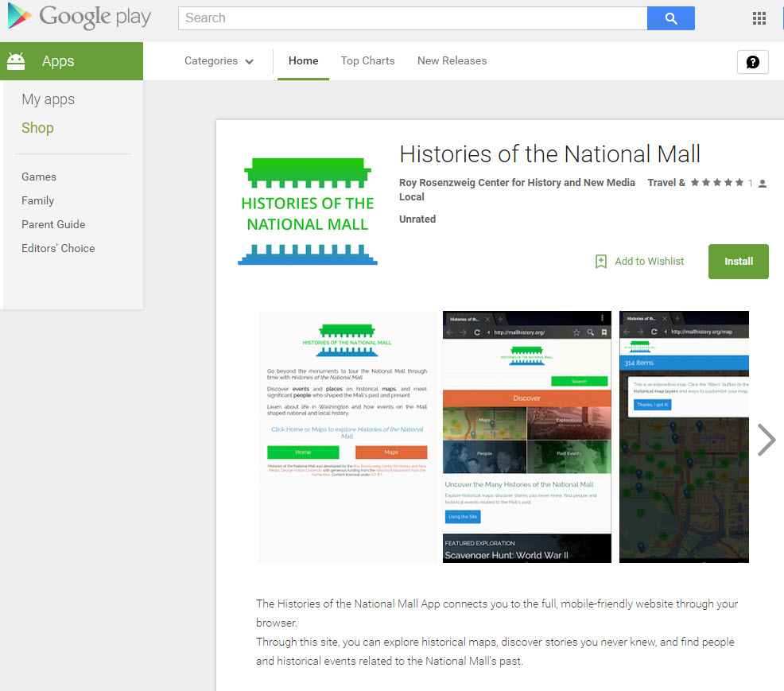The image size is (784, 691).
Task: Open the Discover screenshot thumbnail
Action: tap(526, 437)
